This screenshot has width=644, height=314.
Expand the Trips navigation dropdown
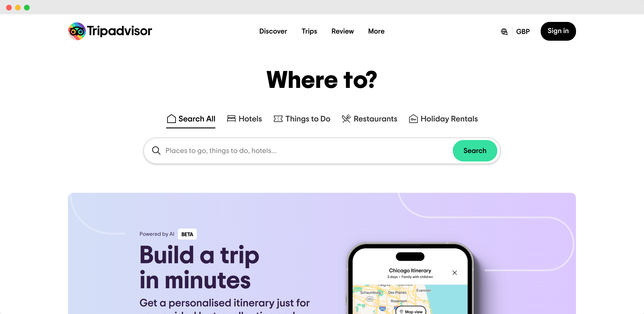point(309,31)
